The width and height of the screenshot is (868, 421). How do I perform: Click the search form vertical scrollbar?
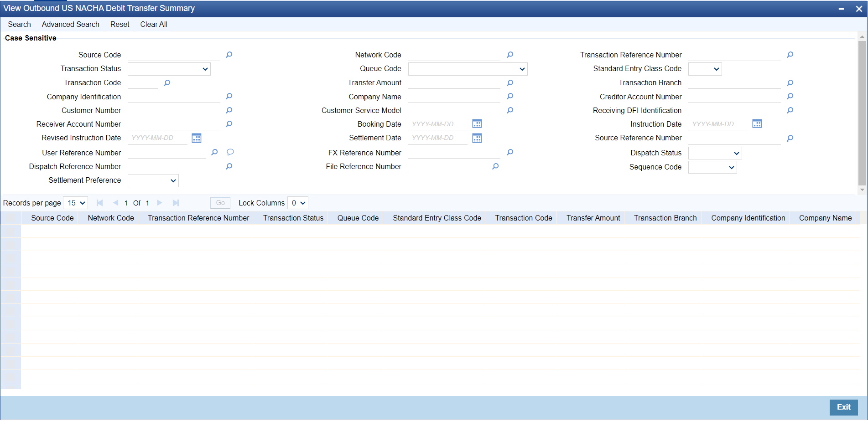pyautogui.click(x=862, y=113)
